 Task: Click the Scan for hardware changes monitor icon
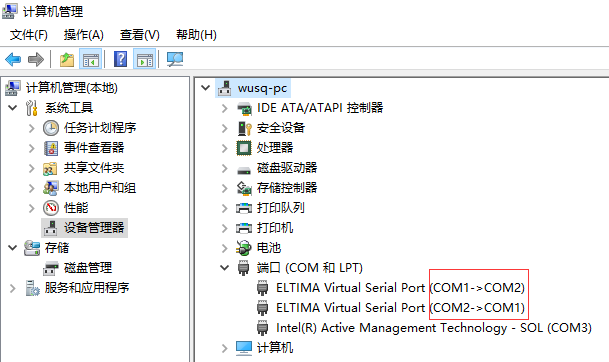pos(175,59)
